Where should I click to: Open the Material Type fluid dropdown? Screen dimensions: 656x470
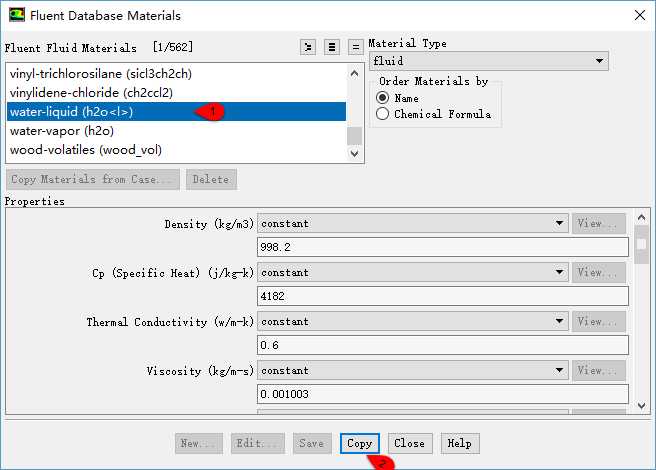tap(489, 61)
